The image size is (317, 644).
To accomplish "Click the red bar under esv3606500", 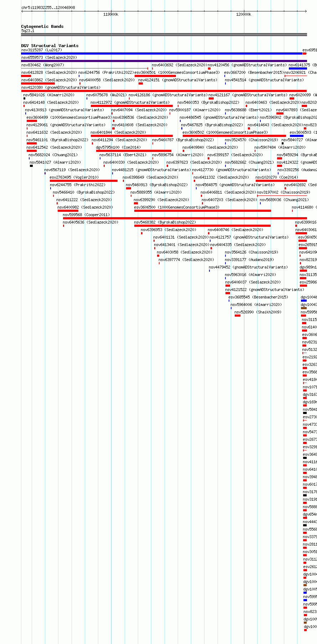I will (x=203, y=211).
